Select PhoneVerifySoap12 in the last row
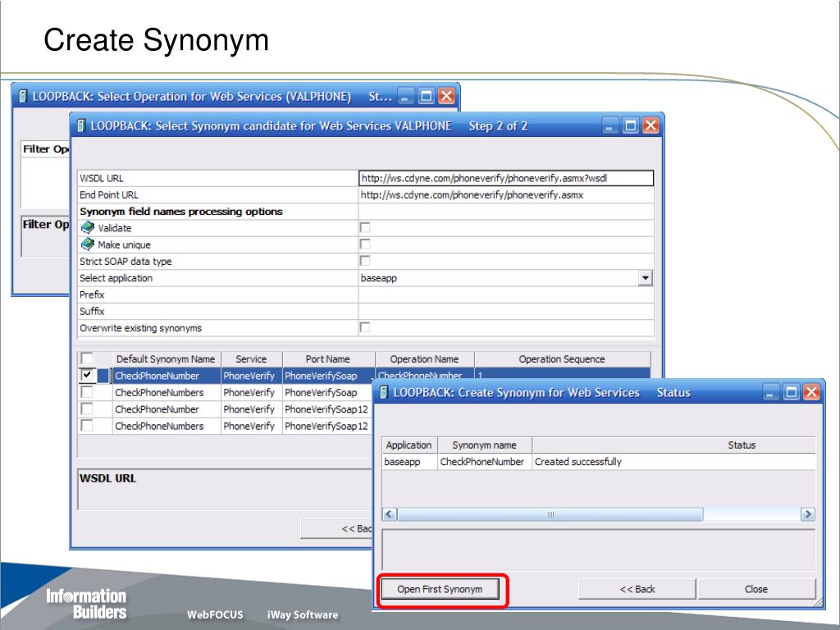 pos(326,426)
